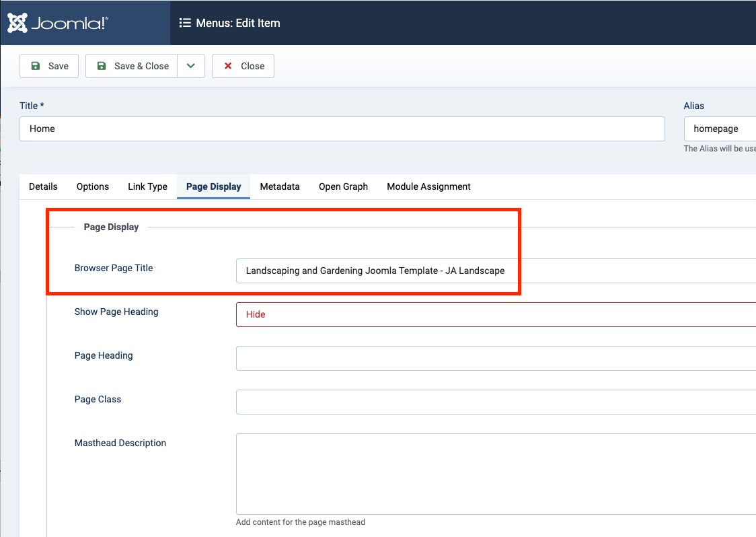Open the Metadata tab
Viewport: 756px width, 537px height.
click(x=280, y=186)
